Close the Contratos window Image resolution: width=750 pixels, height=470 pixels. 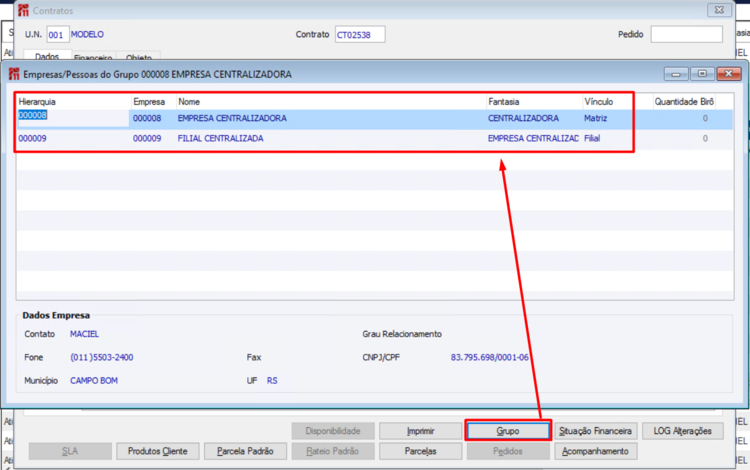click(x=719, y=10)
